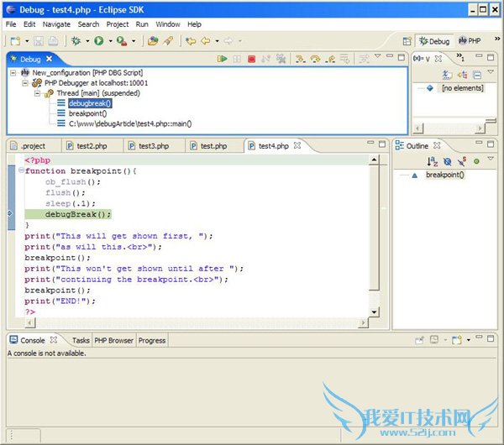The image size is (504, 445).
Task: Open the New wizard dropdown arrow
Action: [27, 41]
